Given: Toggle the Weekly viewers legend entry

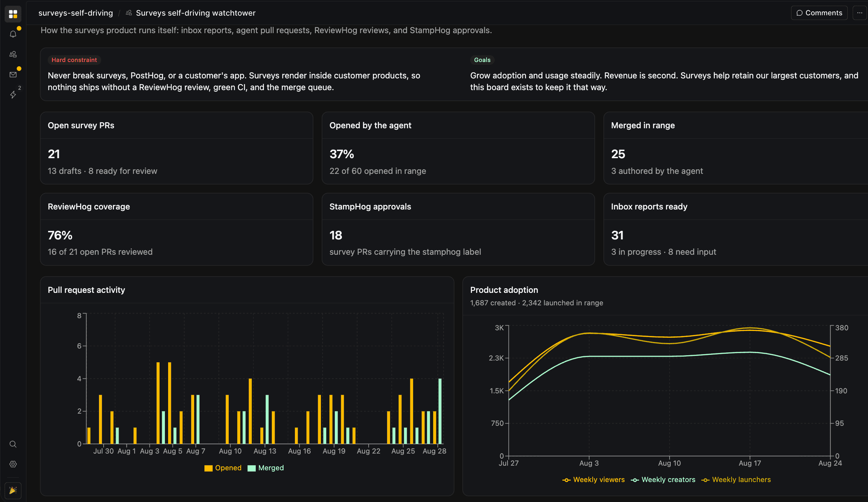Looking at the screenshot, I should tap(593, 480).
